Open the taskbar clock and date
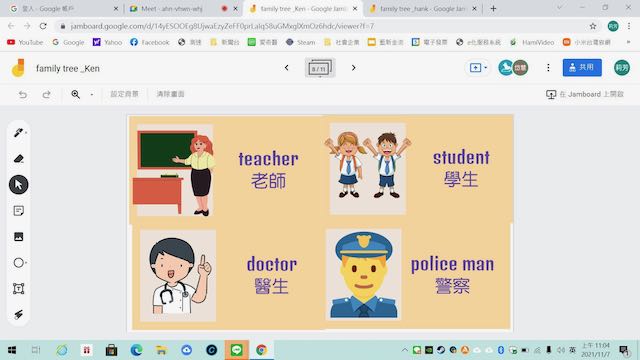This screenshot has height=360, width=640. (x=596, y=350)
